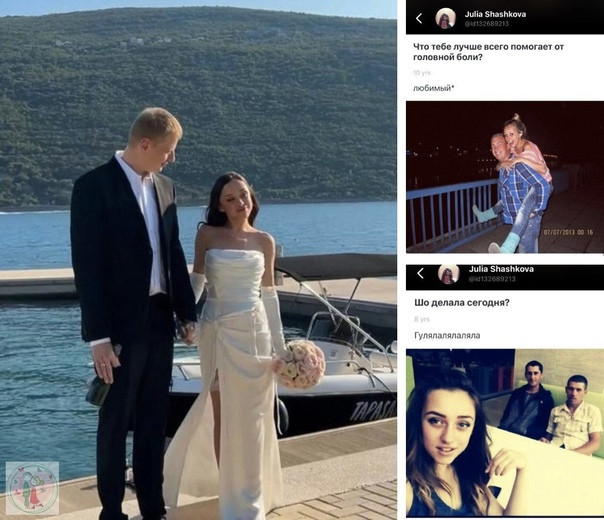Click the "8 yrs" timestamp
Viewport: 604px width, 520px height.
click(421, 319)
